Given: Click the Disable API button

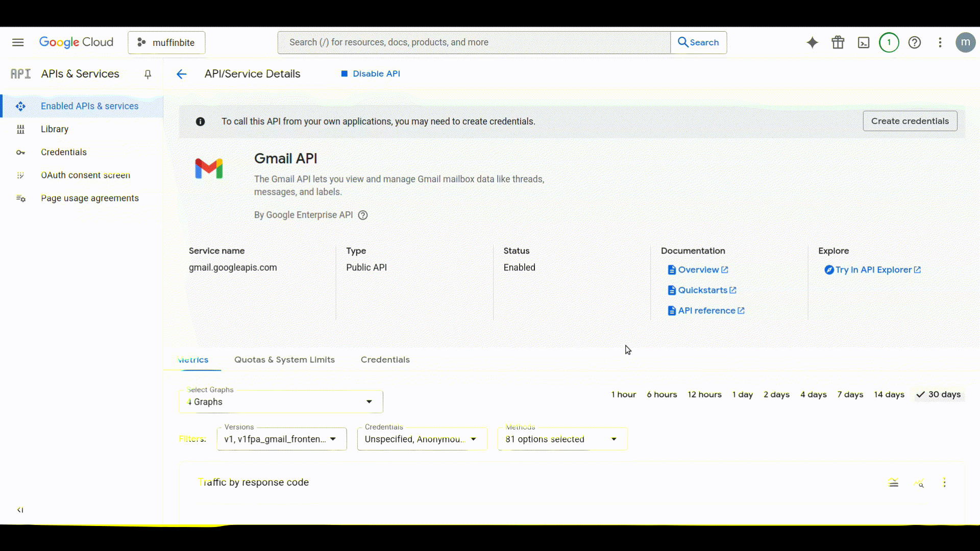Looking at the screenshot, I should (x=371, y=74).
